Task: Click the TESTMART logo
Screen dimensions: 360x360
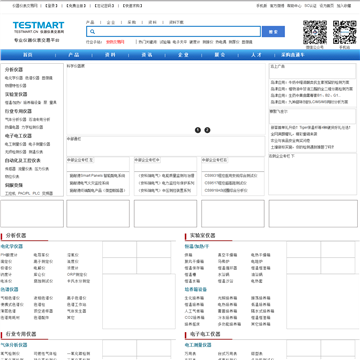Action: click(x=38, y=28)
